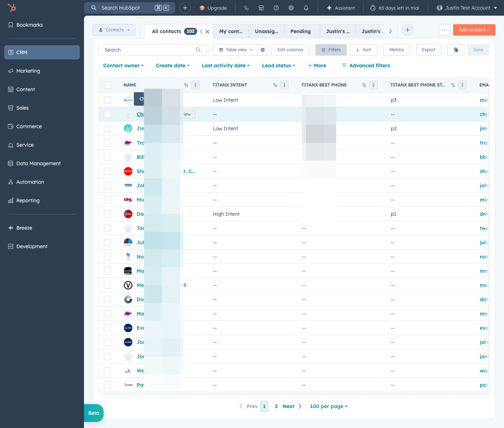Screen dimensions: 504x428
Task: Open Reporting in the sidebar
Action: pyautogui.click(x=42, y=200)
